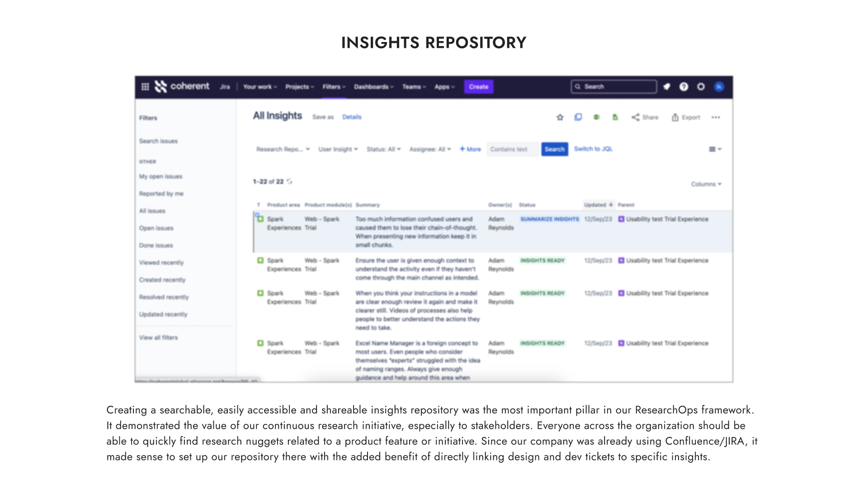The width and height of the screenshot is (868, 488).
Task: Click the Contains text input field
Action: (512, 149)
